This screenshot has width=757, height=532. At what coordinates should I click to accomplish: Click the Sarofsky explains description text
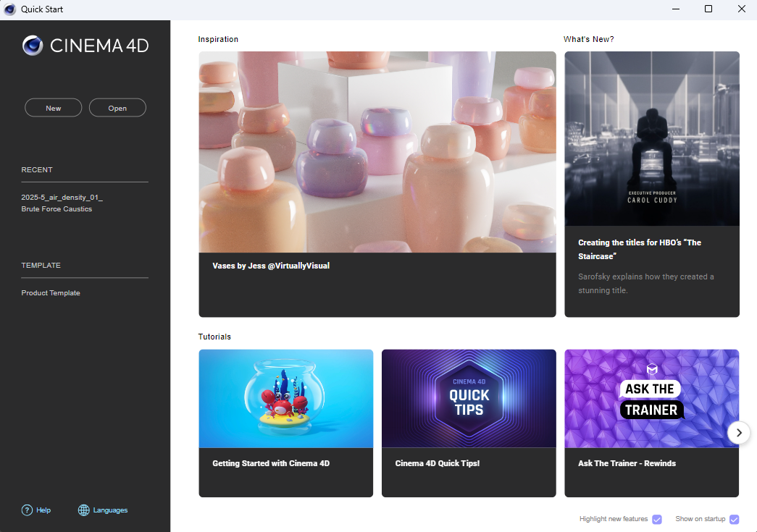click(646, 284)
